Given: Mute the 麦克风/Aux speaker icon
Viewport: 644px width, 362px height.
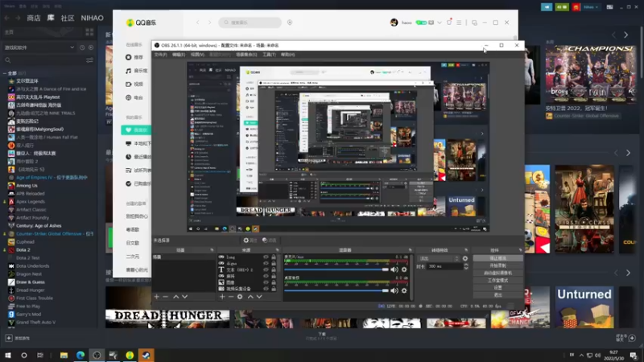Looking at the screenshot, I should point(394,269).
